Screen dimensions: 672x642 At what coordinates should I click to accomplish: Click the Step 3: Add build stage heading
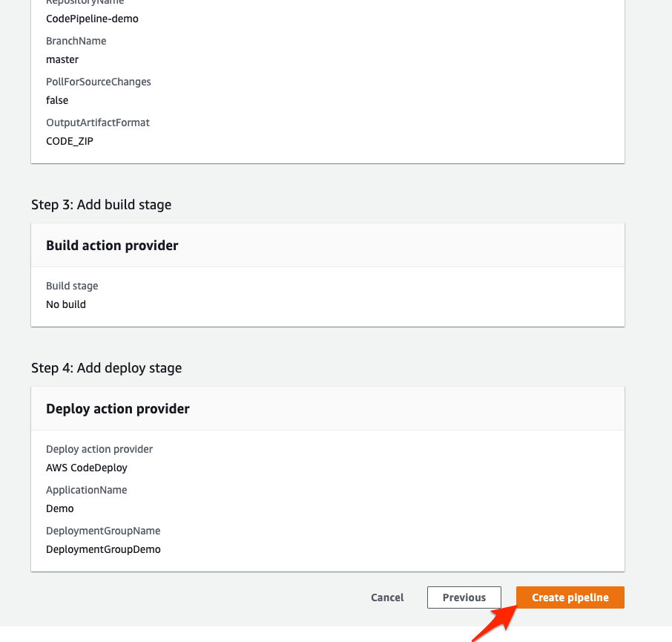click(101, 205)
